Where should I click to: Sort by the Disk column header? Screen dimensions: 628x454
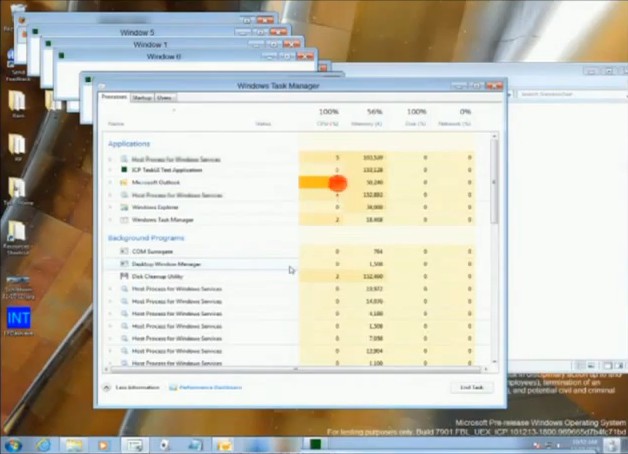tap(415, 124)
